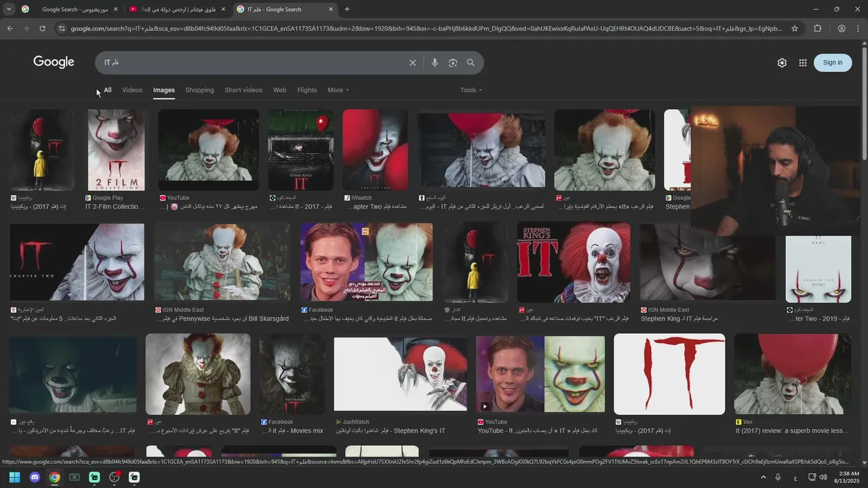The height and width of the screenshot is (488, 868).
Task: Show hidden system tray icons
Action: (763, 477)
